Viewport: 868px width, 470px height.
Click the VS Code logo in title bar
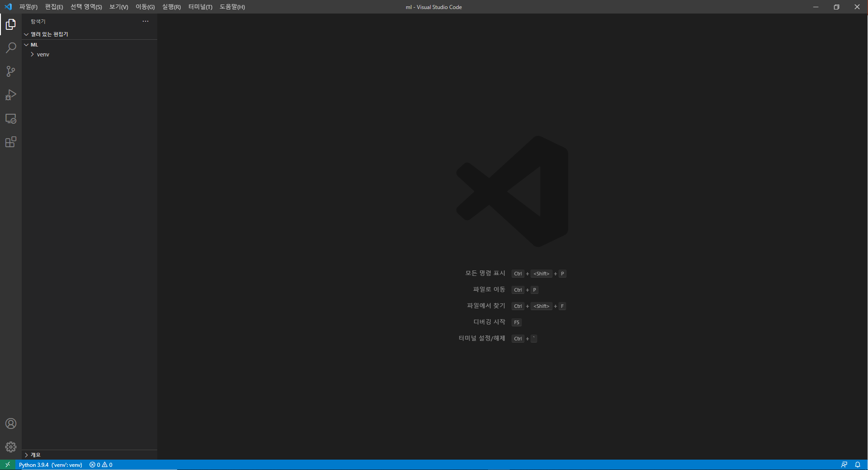pos(8,7)
